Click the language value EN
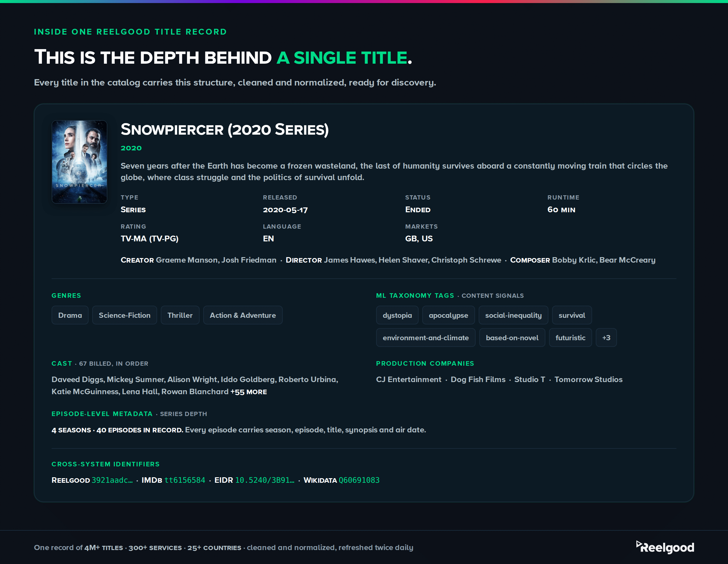The height and width of the screenshot is (564, 728). 268,239
